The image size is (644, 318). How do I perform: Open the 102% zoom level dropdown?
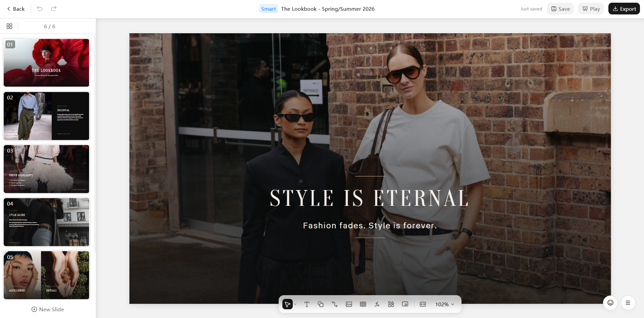[x=445, y=304]
